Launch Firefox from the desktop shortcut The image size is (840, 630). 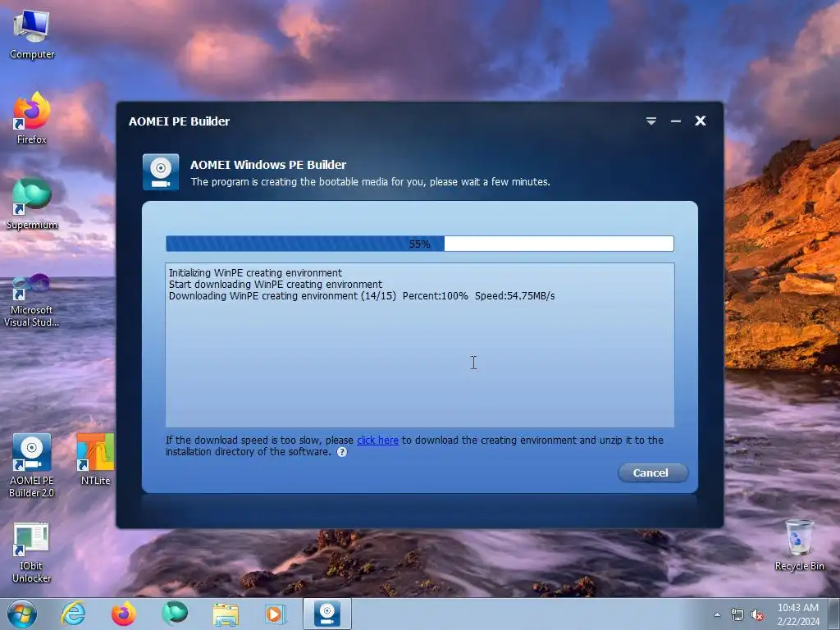[x=32, y=118]
